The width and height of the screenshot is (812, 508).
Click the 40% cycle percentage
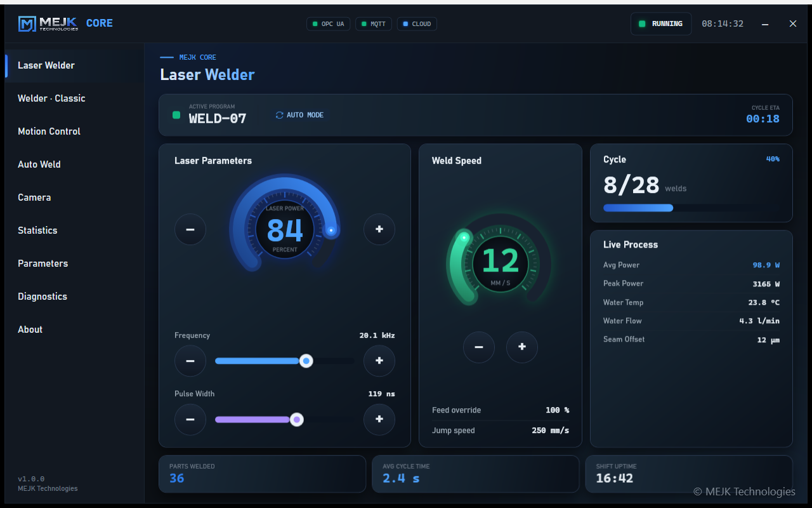coord(773,159)
